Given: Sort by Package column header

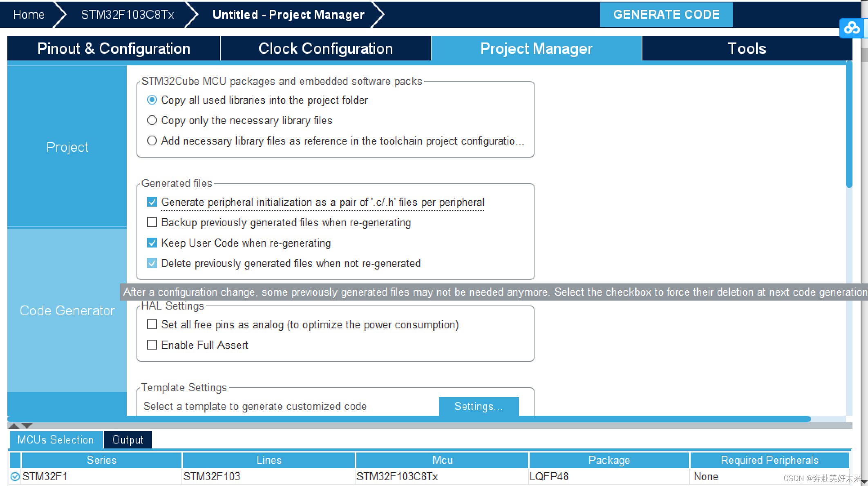Looking at the screenshot, I should (609, 460).
